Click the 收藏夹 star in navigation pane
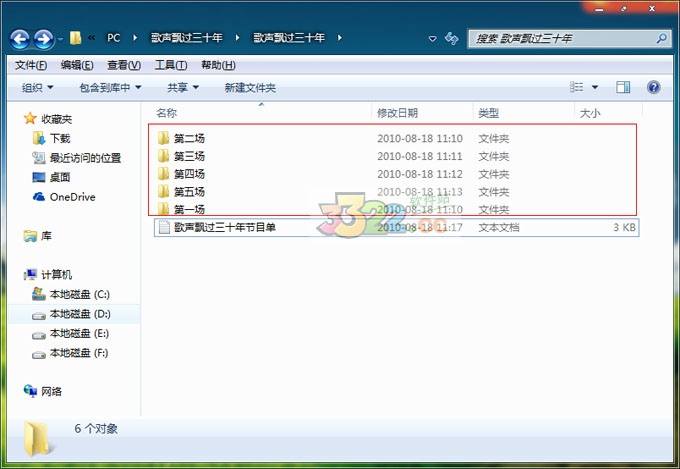This screenshot has width=680, height=469. coord(30,118)
